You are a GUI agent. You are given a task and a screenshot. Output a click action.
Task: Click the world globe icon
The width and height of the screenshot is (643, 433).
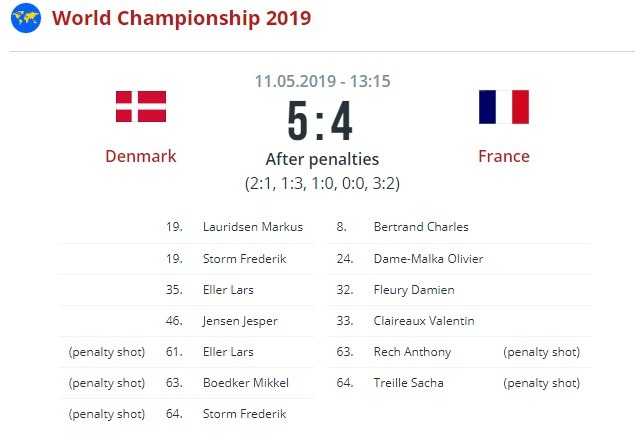point(25,18)
